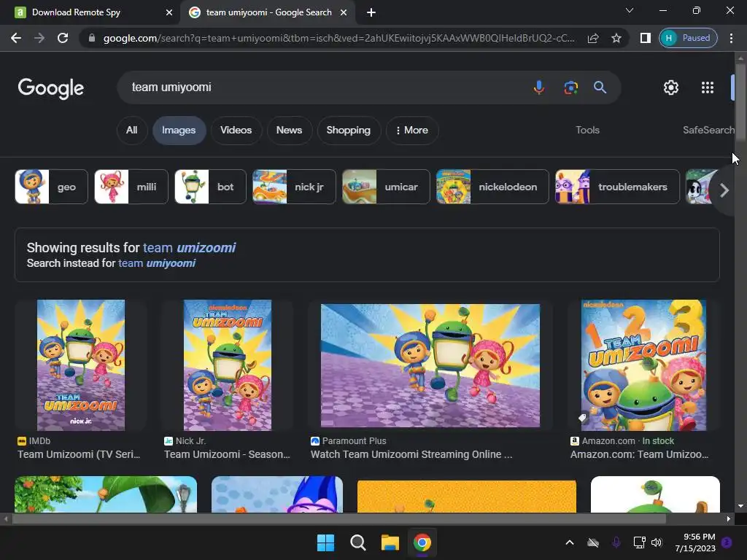The width and height of the screenshot is (747, 560).
Task: Open the Paramount Plus streaming image
Action: 430,365
